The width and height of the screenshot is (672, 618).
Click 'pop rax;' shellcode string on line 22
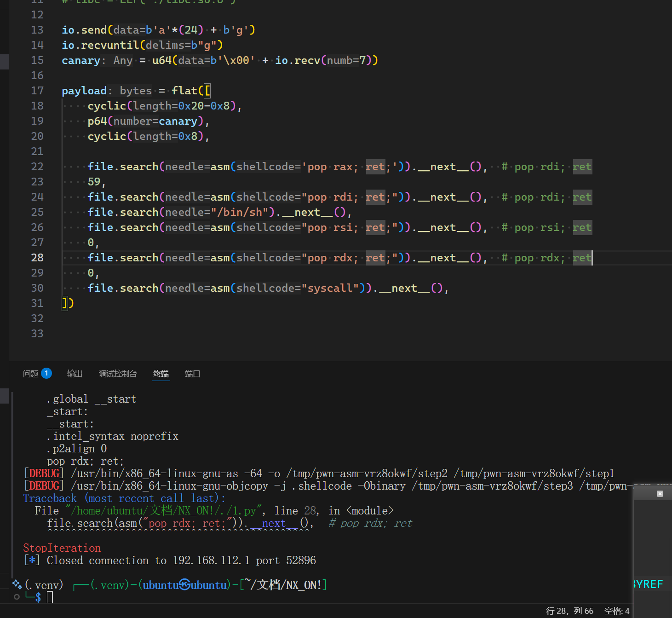(x=333, y=167)
